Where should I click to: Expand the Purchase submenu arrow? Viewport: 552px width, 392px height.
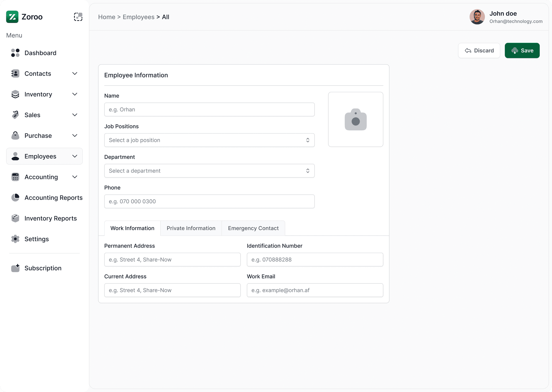pyautogui.click(x=75, y=136)
